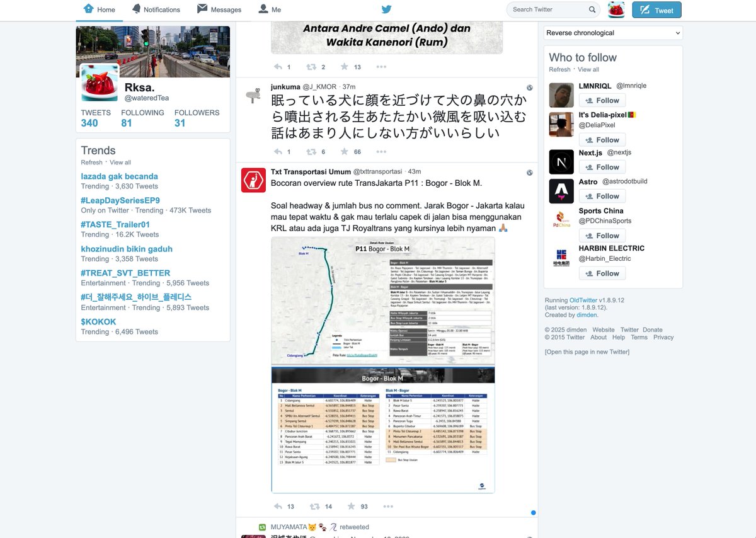Open Astro profile logo
The height and width of the screenshot is (538, 756).
tap(561, 191)
